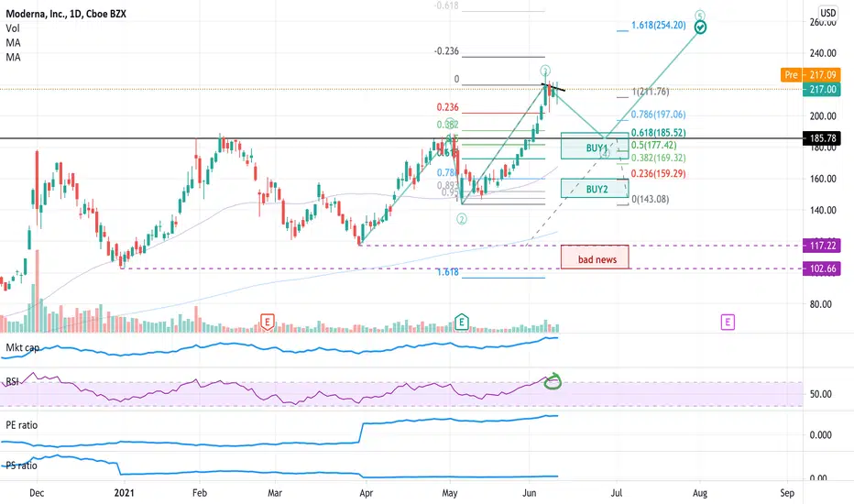Click the PE ratio indicator legend

[x=22, y=425]
